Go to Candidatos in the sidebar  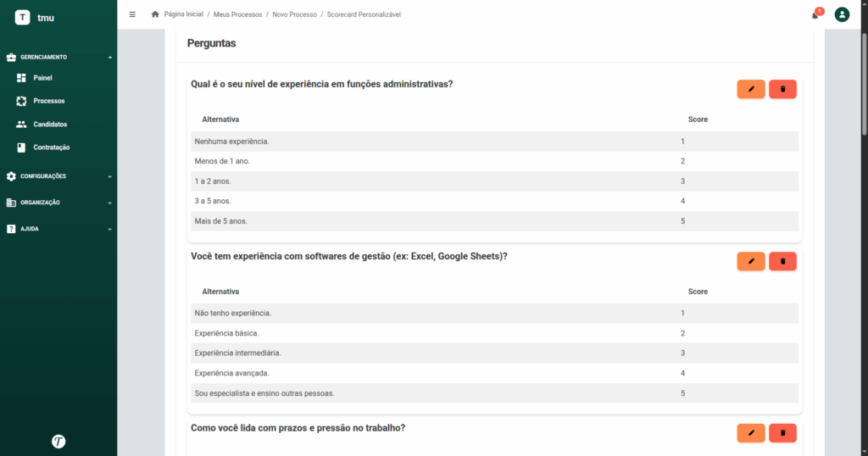50,125
